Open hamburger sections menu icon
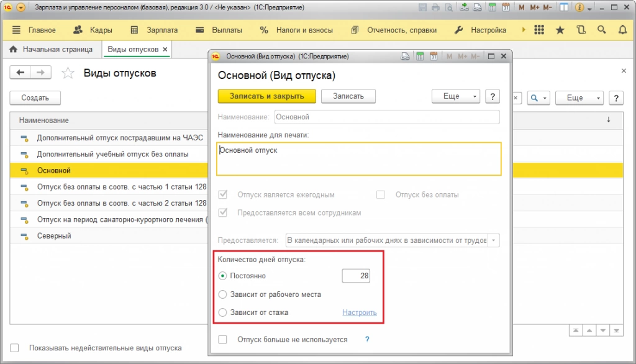The height and width of the screenshot is (364, 636). [16, 30]
